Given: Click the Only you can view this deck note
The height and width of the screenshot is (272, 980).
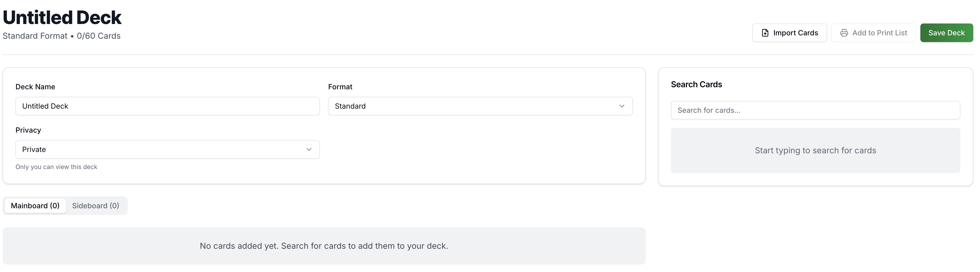Looking at the screenshot, I should click(x=56, y=167).
